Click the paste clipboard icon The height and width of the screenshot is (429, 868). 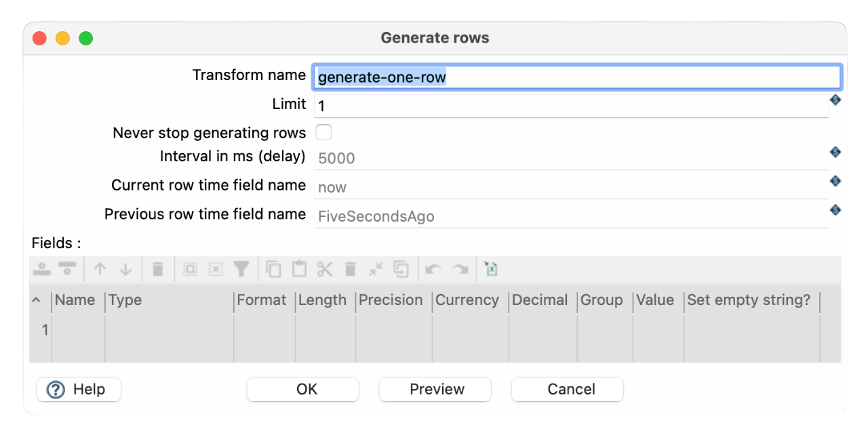(x=299, y=269)
